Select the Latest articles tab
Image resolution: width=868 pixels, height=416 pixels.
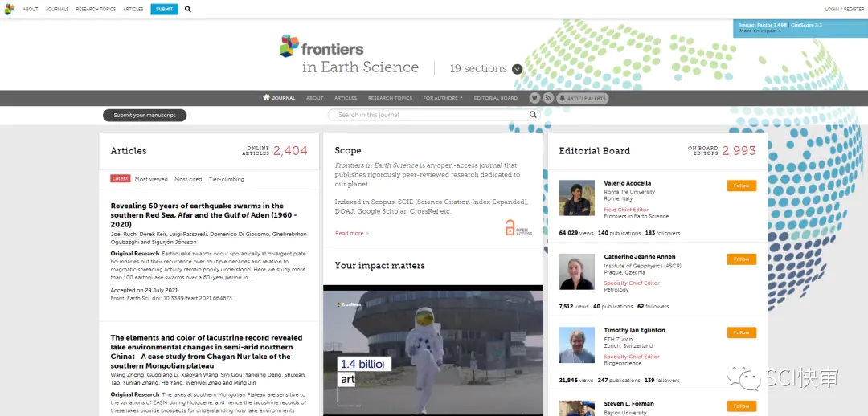120,178
